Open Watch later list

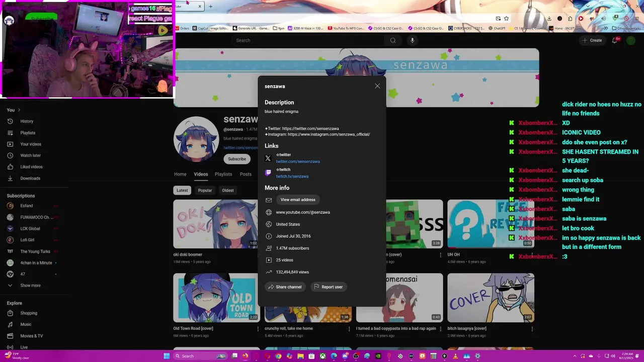[30, 155]
